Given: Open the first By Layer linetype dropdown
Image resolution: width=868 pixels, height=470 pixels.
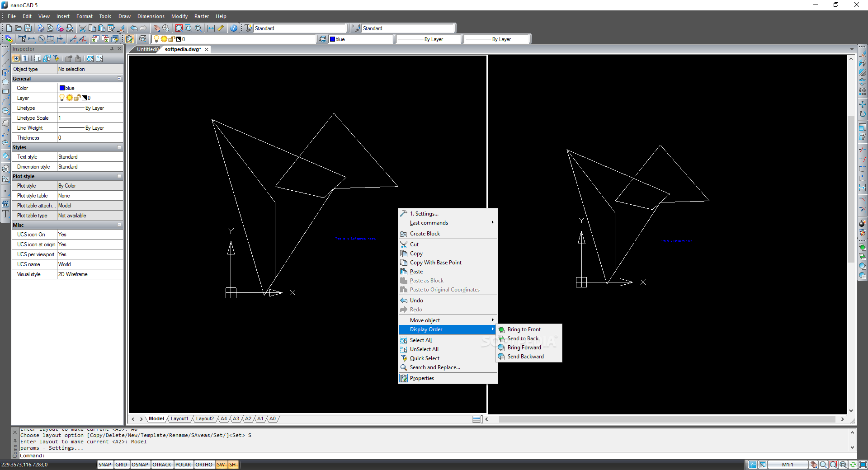Looking at the screenshot, I should tap(429, 39).
